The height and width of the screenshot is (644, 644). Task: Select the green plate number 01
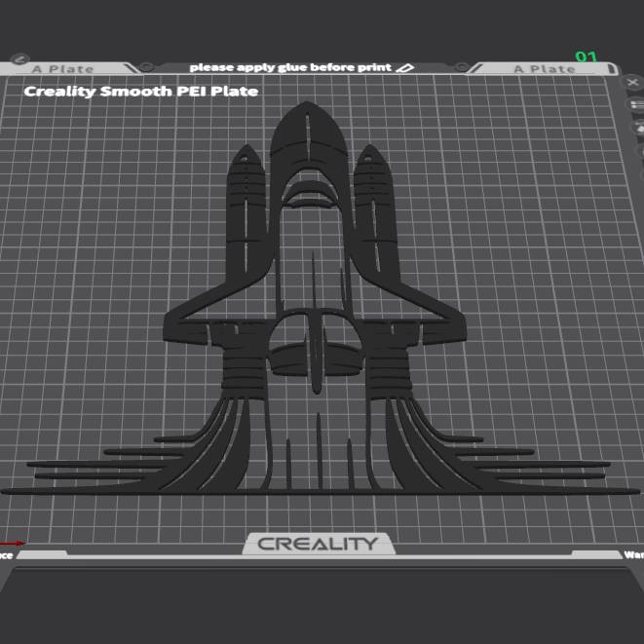(587, 57)
